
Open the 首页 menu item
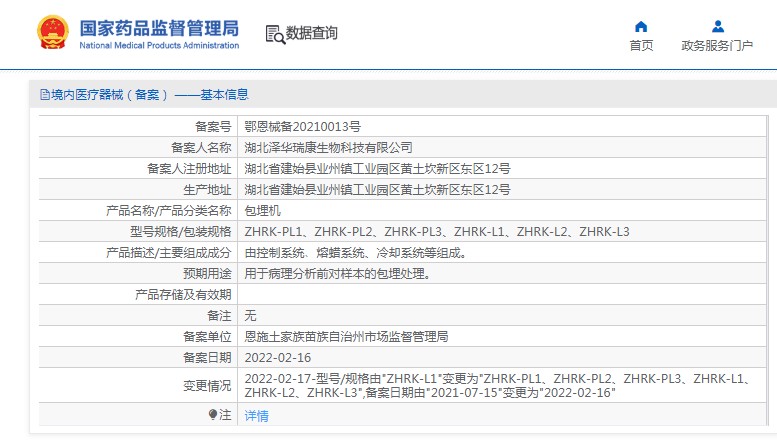pyautogui.click(x=641, y=45)
